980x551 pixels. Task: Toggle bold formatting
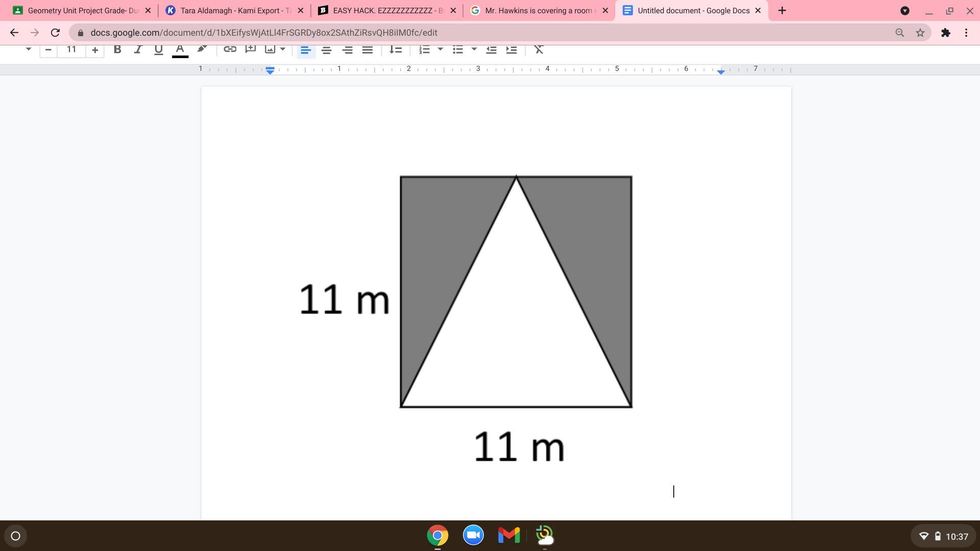point(117,49)
